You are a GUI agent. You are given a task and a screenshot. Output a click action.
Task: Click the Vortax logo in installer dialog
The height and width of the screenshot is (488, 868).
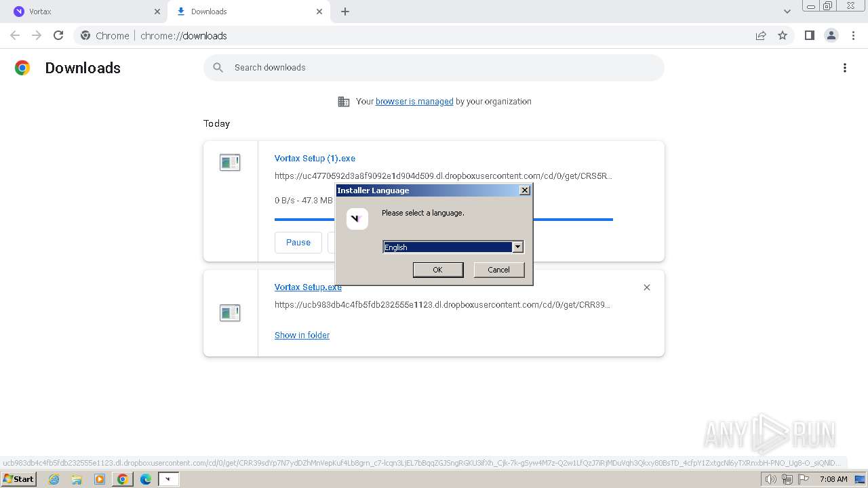tap(357, 219)
